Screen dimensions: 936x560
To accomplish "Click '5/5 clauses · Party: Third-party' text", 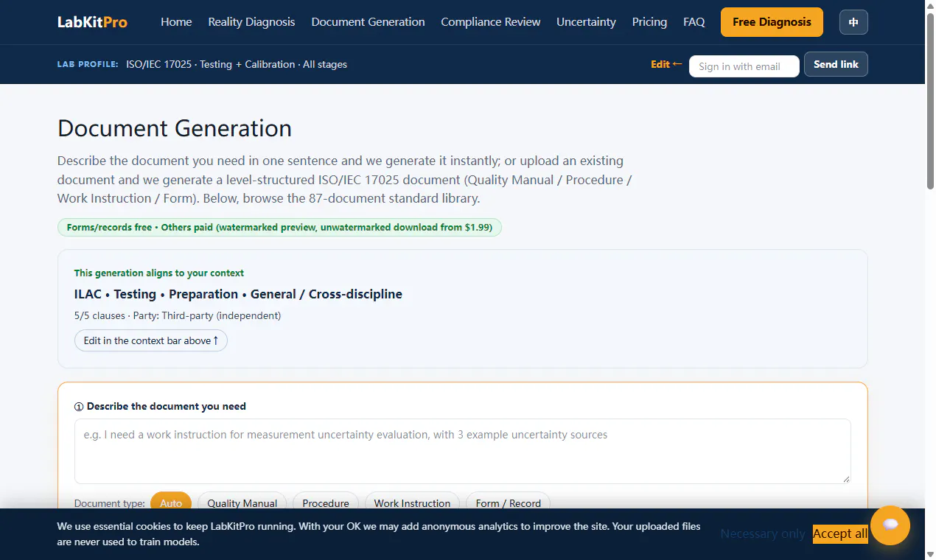I will pyautogui.click(x=178, y=315).
